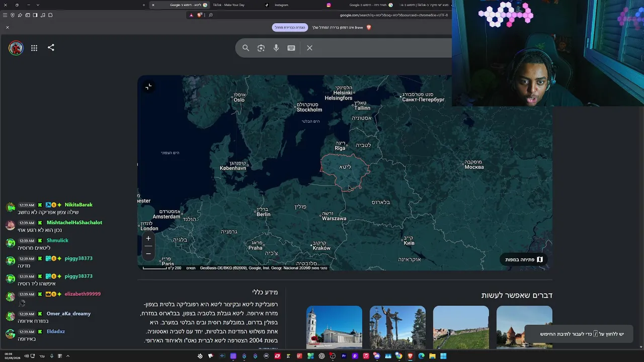Click chat username Shmulick
This screenshot has height=362, width=644.
tap(57, 240)
